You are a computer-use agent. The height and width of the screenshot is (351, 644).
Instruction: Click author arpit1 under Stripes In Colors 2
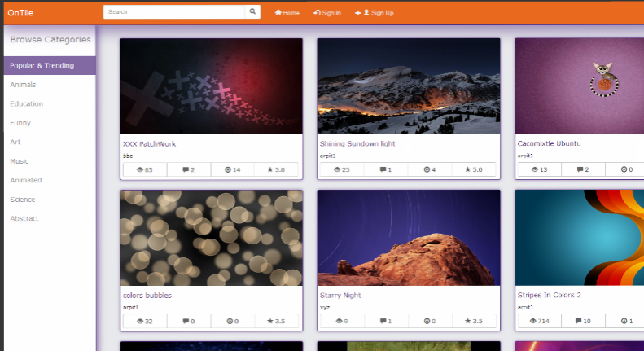(525, 308)
